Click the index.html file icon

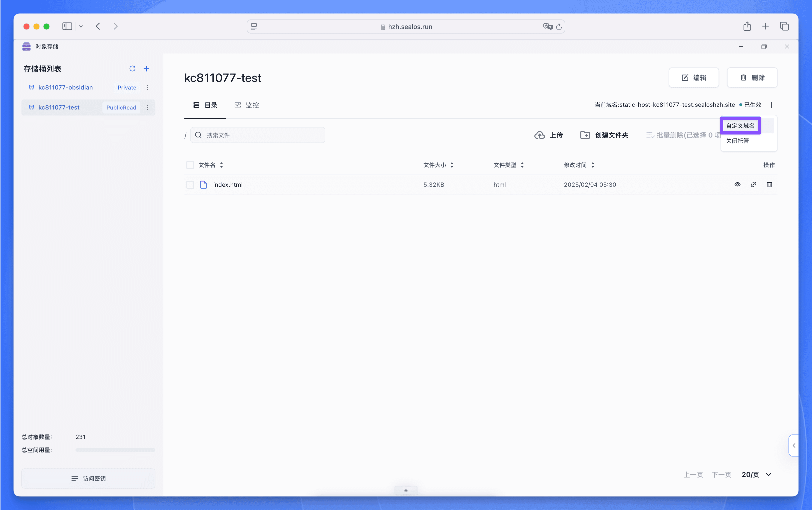(203, 184)
